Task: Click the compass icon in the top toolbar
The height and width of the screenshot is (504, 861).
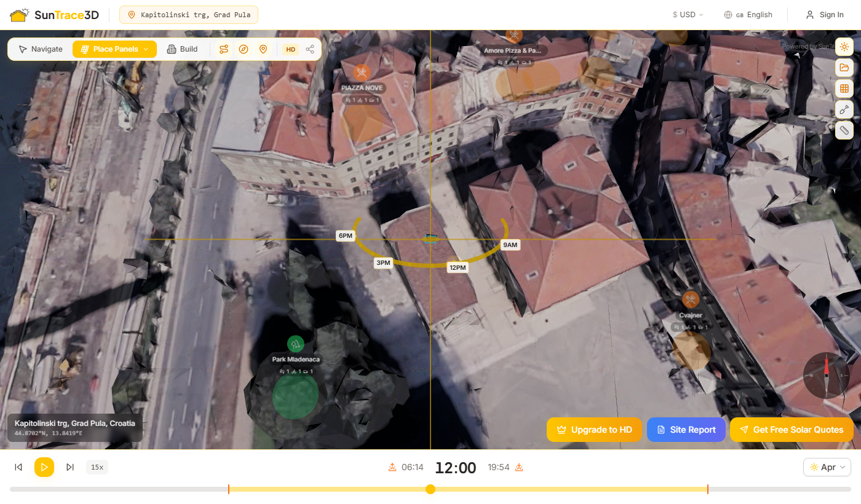Action: pyautogui.click(x=244, y=49)
